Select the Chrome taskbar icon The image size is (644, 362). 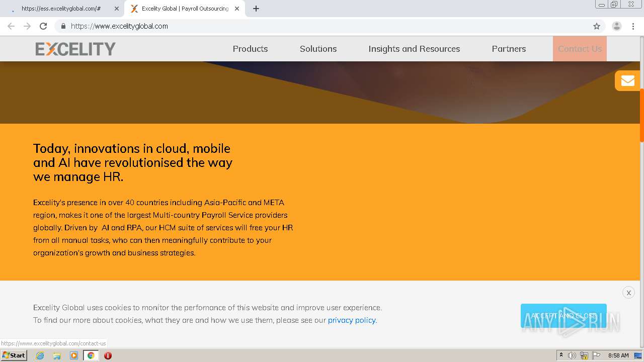tap(91, 355)
